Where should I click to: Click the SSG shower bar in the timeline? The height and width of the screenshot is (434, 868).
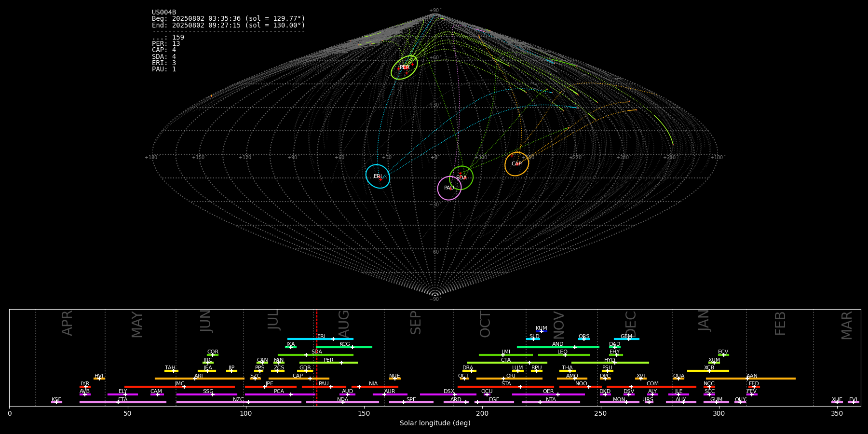point(207,394)
